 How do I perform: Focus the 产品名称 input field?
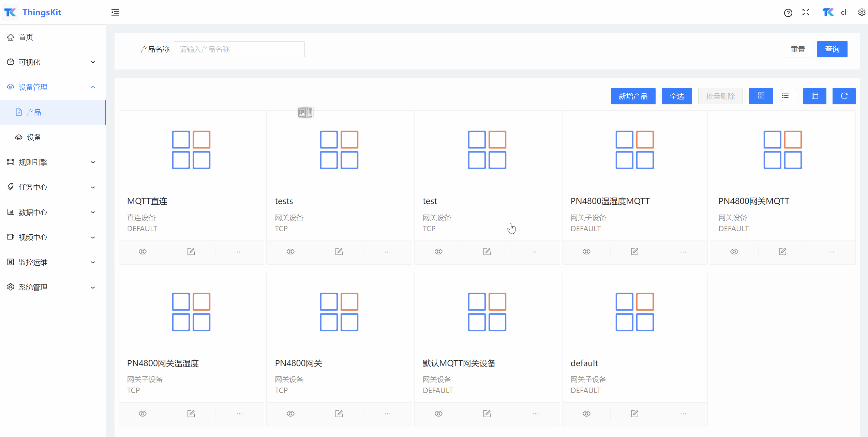tap(239, 49)
